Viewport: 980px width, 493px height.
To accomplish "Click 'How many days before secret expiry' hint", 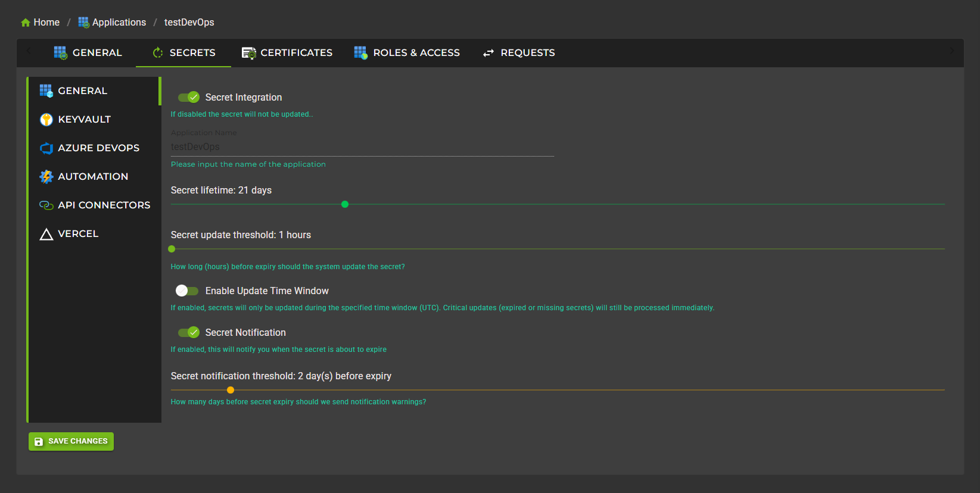I will 298,402.
